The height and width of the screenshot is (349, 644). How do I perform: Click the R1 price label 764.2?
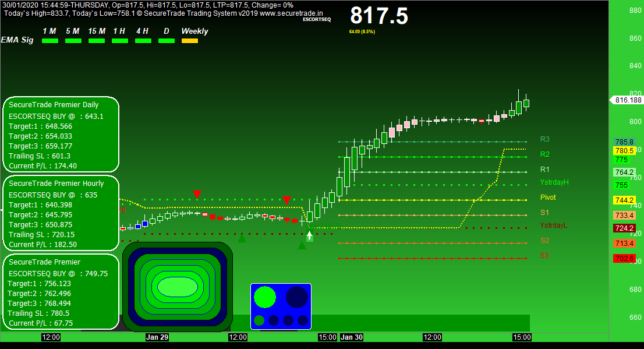pyautogui.click(x=624, y=172)
